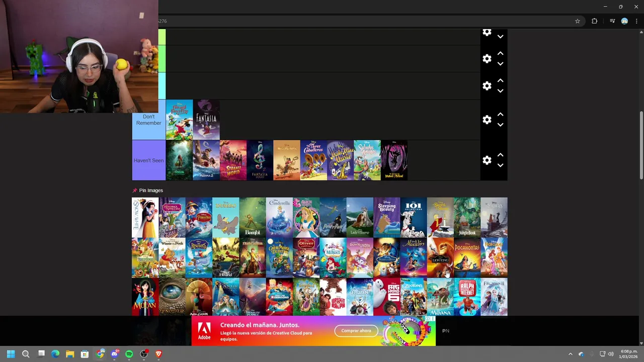Move Don't Remember tier up
Image resolution: width=644 pixels, height=362 pixels.
pyautogui.click(x=500, y=114)
